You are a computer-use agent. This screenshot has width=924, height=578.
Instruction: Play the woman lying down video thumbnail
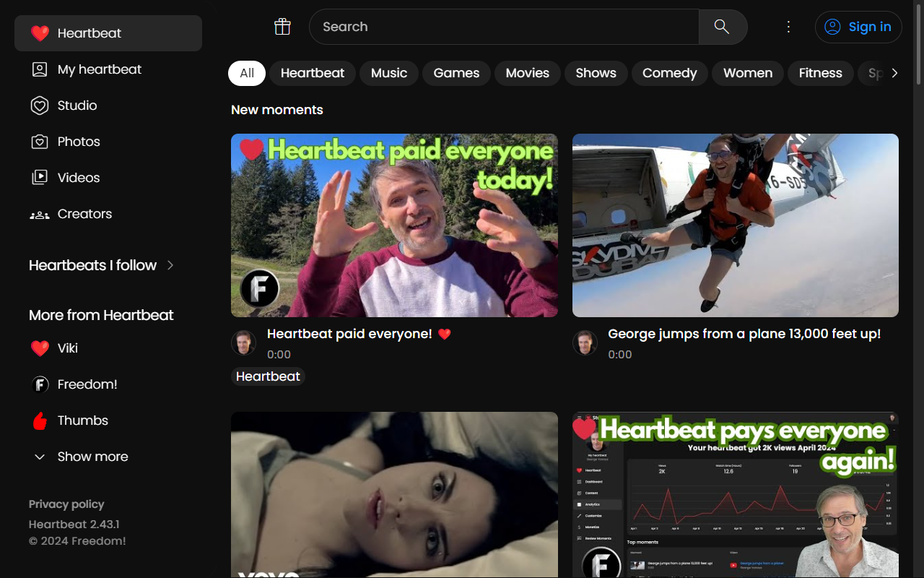pos(394,495)
